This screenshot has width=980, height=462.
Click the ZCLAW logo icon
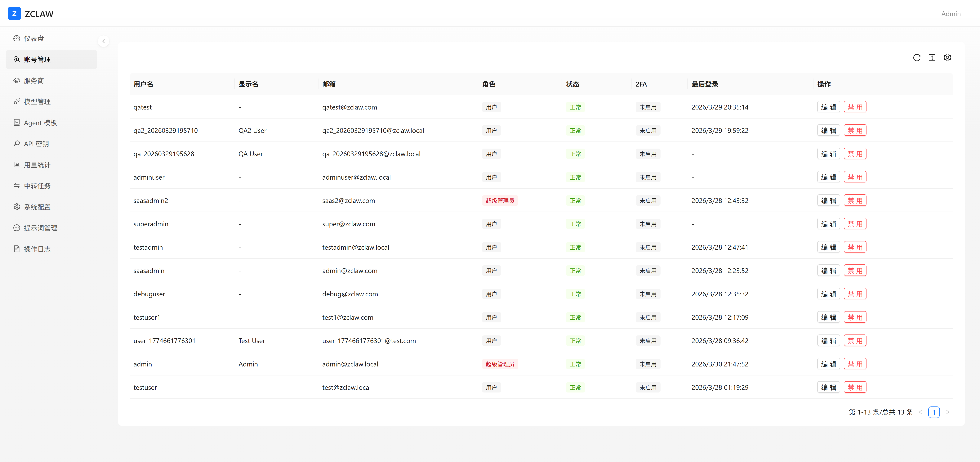14,14
